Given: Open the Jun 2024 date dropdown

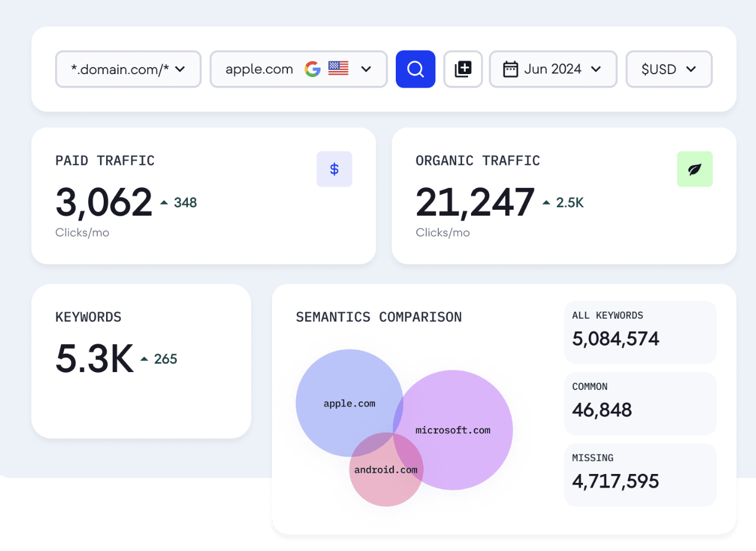Looking at the screenshot, I should [553, 69].
